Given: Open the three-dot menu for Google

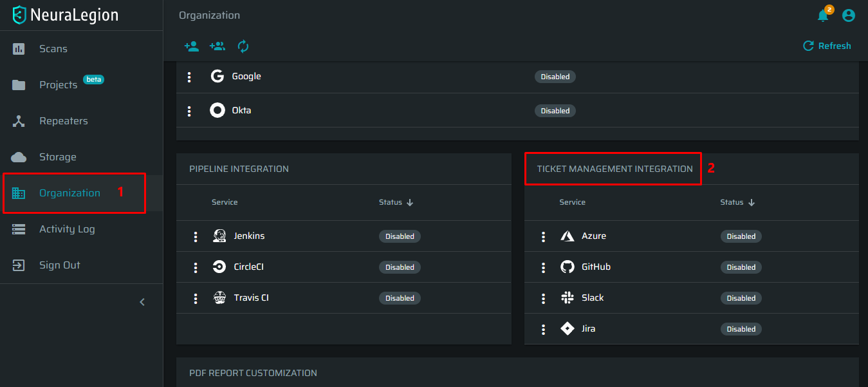Looking at the screenshot, I should click(x=189, y=77).
